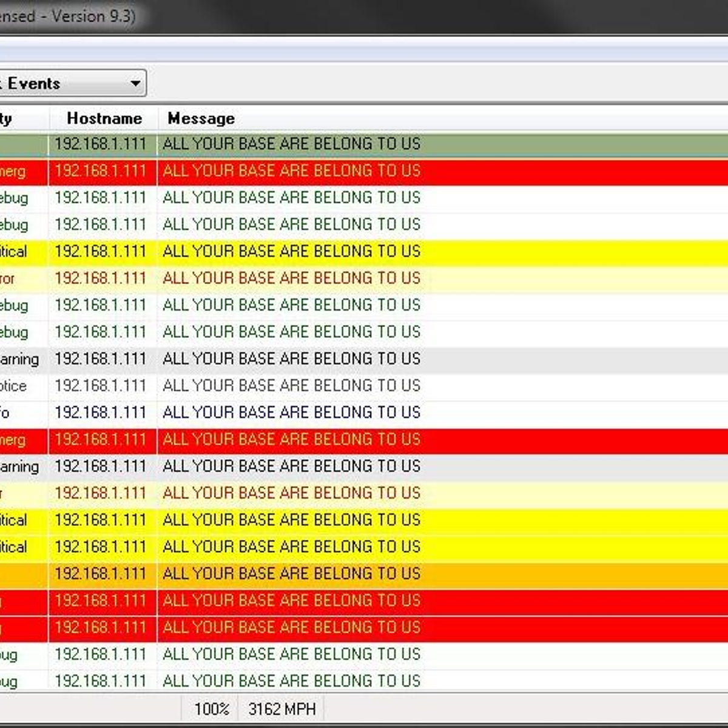The width and height of the screenshot is (728, 728).
Task: Select the green highlighted message row
Action: point(291,144)
